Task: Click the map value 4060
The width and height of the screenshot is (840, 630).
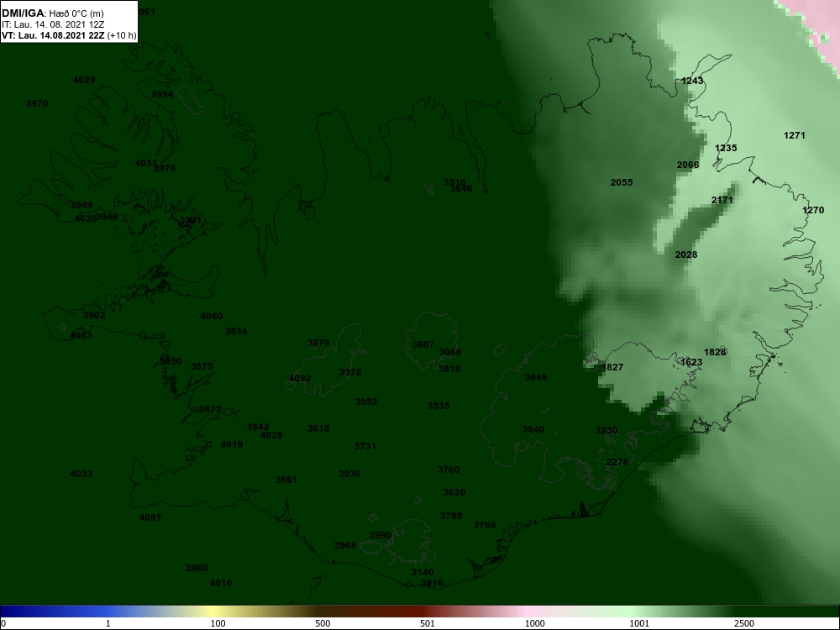Action: pos(212,316)
